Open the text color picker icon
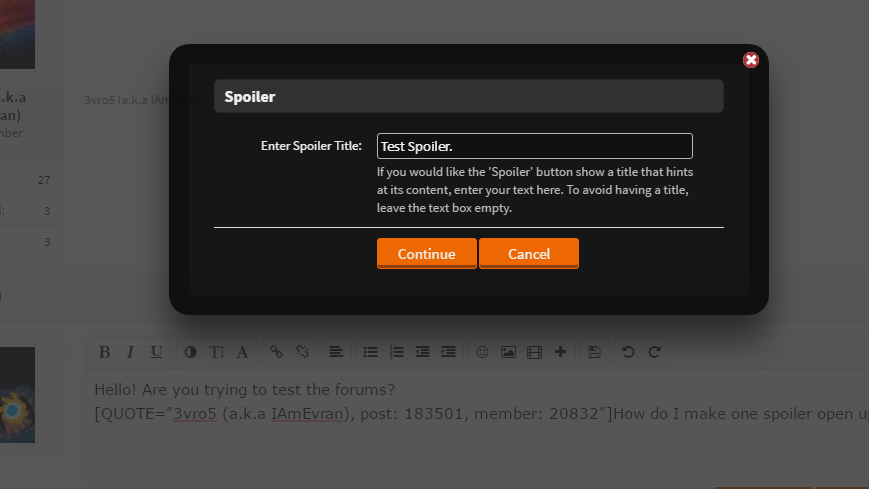Viewport: 869px width, 489px height. [190, 352]
